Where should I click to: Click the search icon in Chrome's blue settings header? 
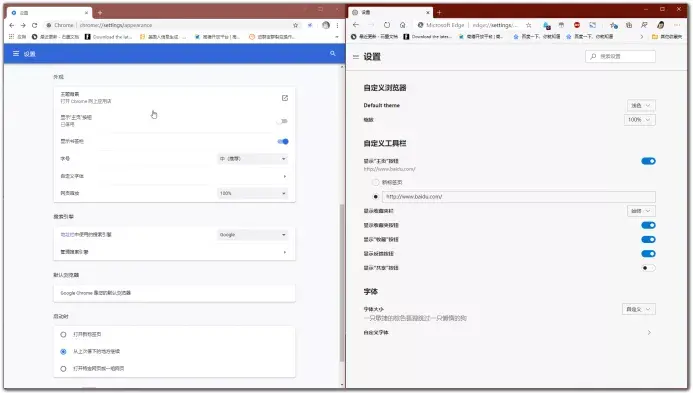click(333, 53)
